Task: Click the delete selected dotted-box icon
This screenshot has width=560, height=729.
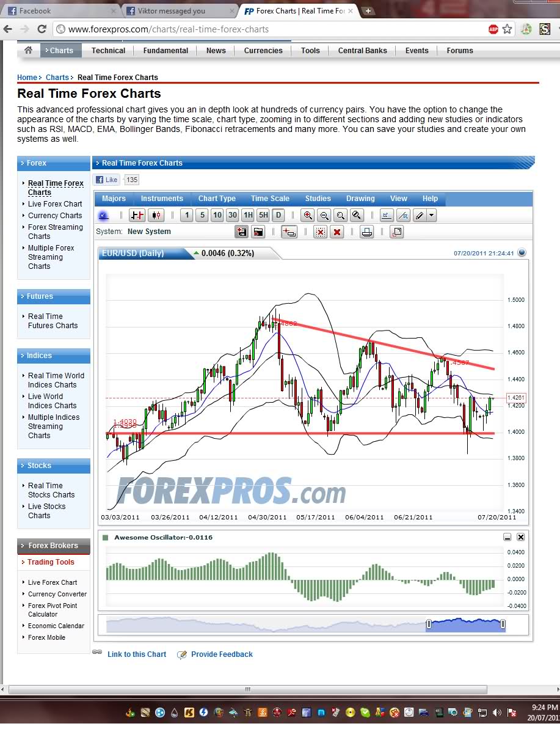Action: point(320,232)
